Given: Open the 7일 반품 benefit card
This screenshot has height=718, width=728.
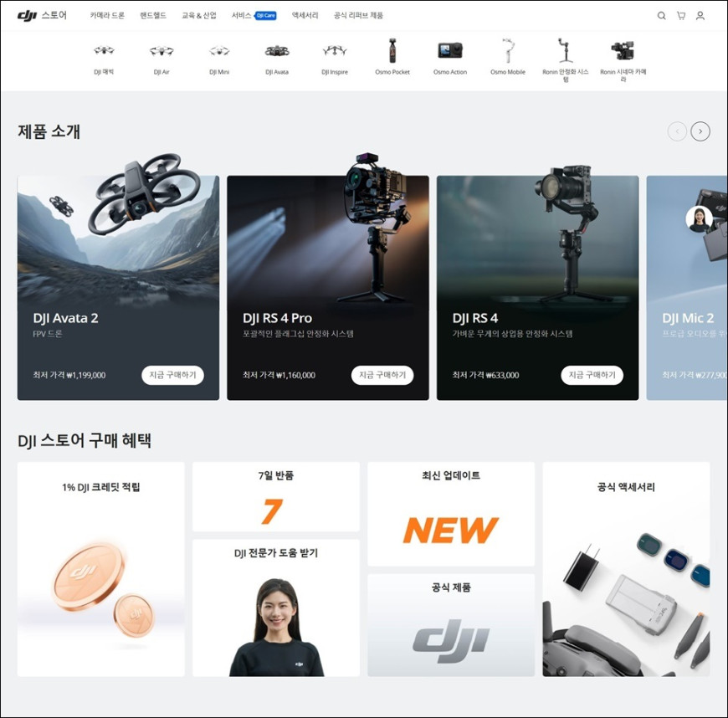Looking at the screenshot, I should [x=276, y=497].
